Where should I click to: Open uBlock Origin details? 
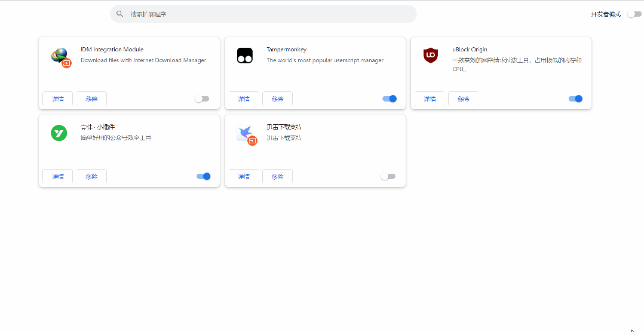click(x=430, y=99)
